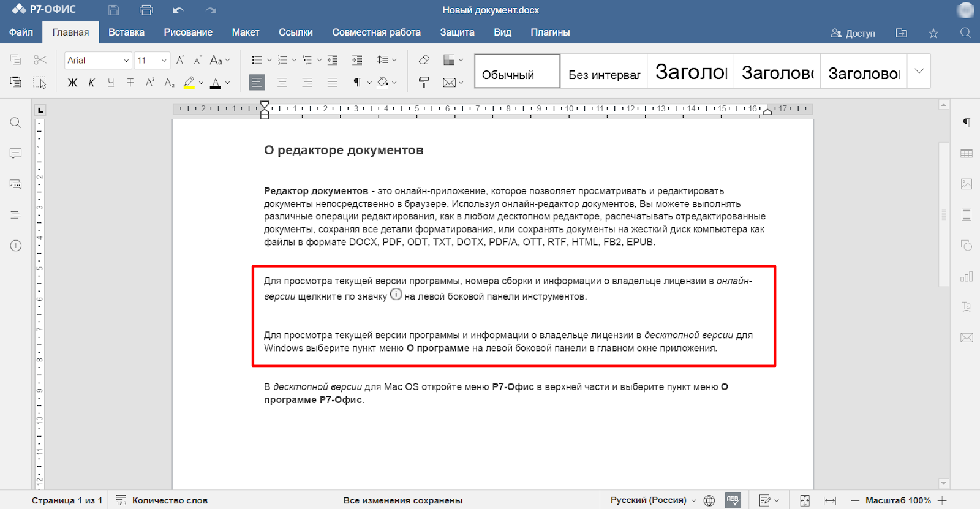
Task: Open navigation headings panel in left sidebar
Action: click(16, 215)
